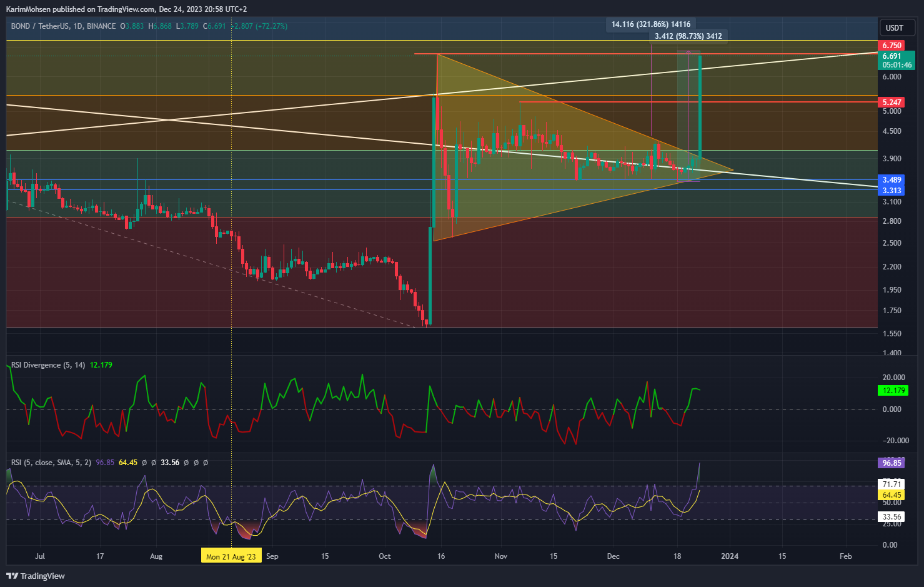Click the green 6.691 current price label
Viewport: 924px width, 587px height.
tap(897, 60)
